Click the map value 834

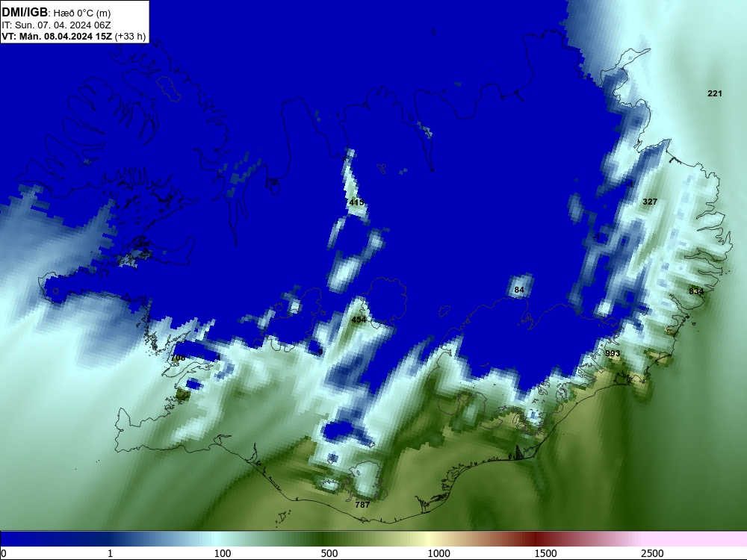click(696, 291)
